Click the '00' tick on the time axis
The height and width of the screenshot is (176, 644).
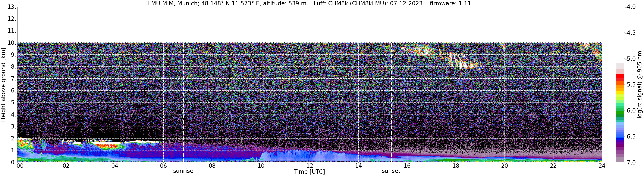(20, 166)
